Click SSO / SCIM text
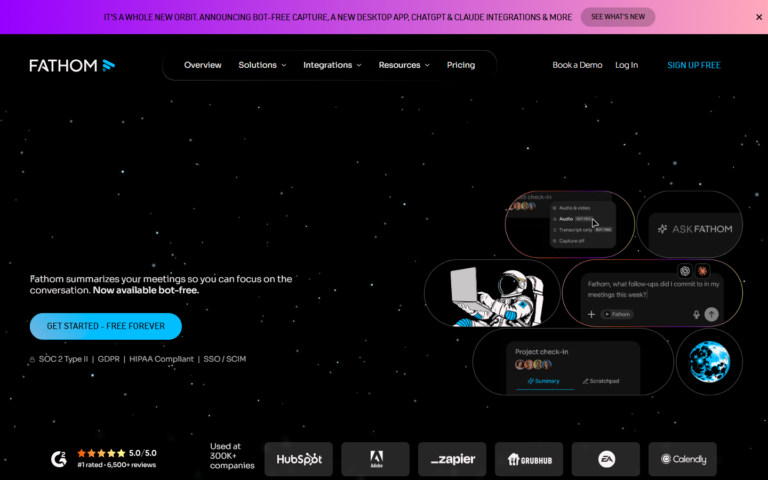Image resolution: width=768 pixels, height=480 pixels. click(225, 359)
